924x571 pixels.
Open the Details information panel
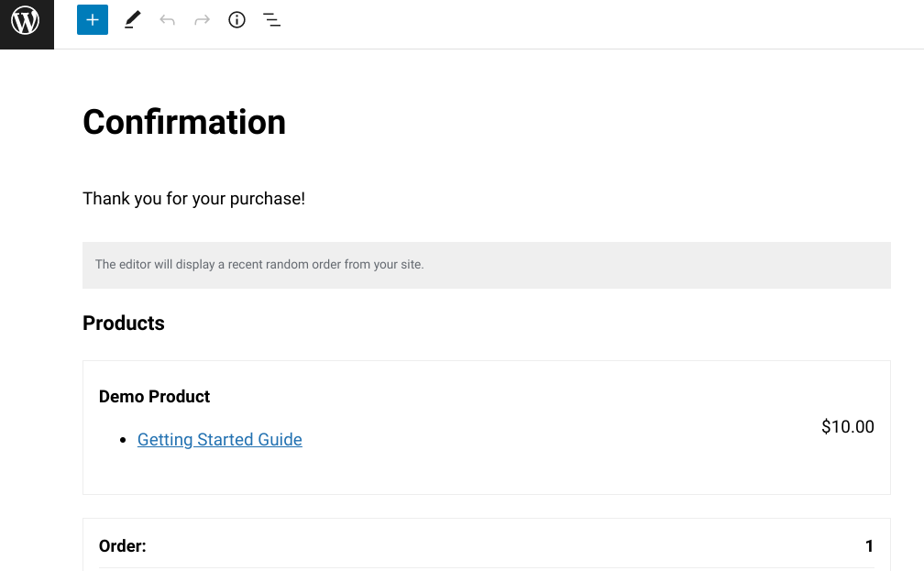[236, 19]
